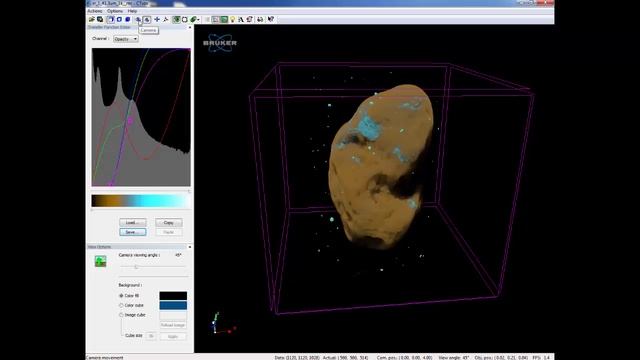This screenshot has height=360, width=640.
Task: Click the solid blue sphere toolbar icon
Action: [x=128, y=19]
